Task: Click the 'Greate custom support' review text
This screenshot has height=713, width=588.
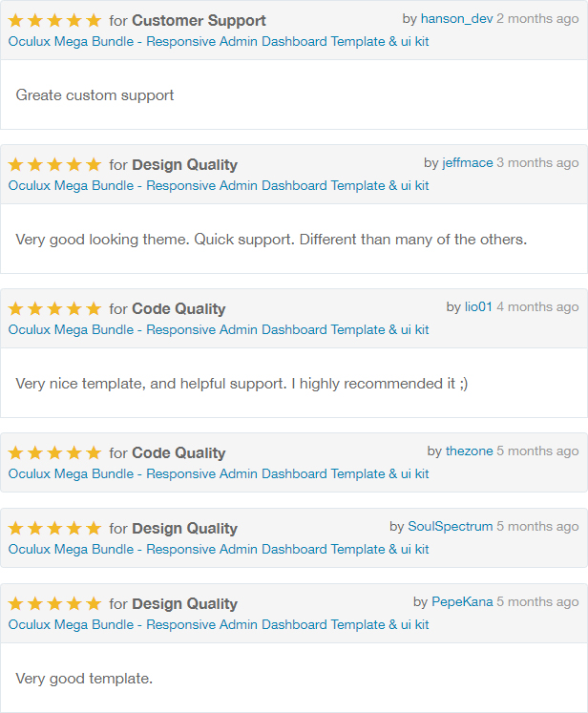Action: click(x=95, y=95)
